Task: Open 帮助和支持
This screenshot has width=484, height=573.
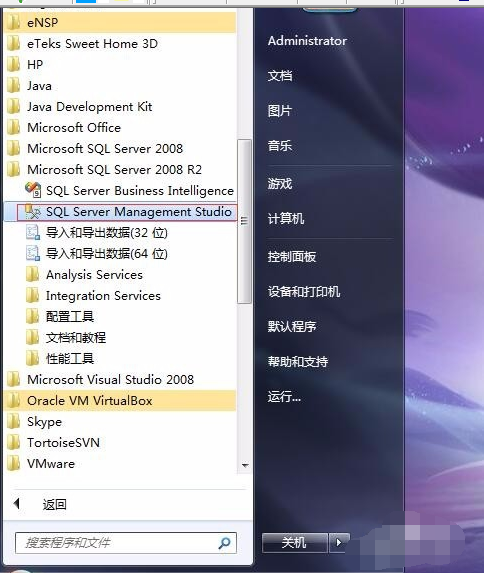Action: [298, 362]
